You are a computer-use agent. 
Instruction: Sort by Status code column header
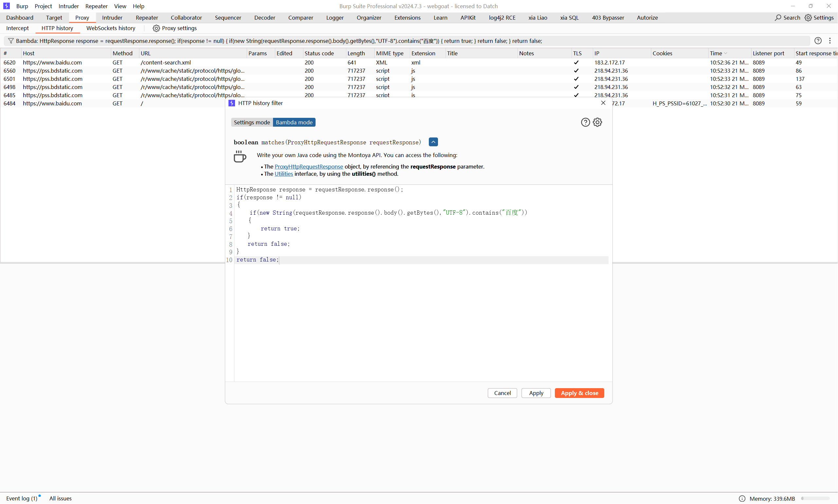(324, 53)
